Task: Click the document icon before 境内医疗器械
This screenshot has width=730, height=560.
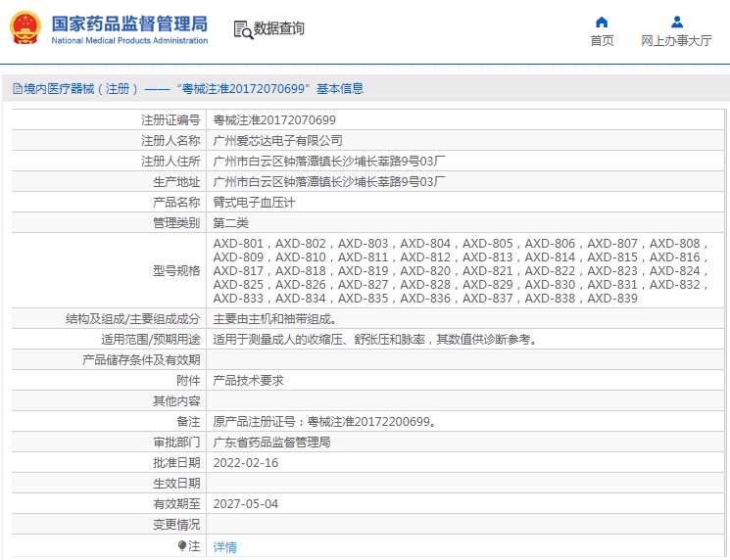Action: [18, 89]
